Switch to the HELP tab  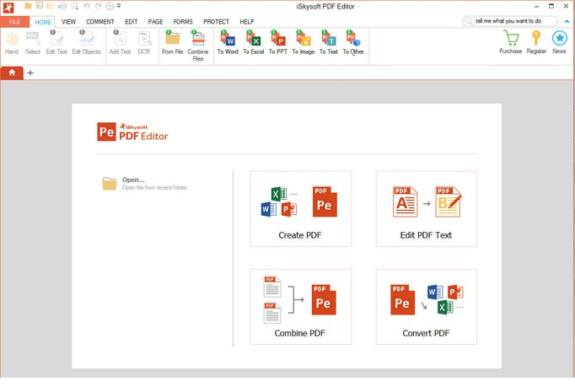247,22
